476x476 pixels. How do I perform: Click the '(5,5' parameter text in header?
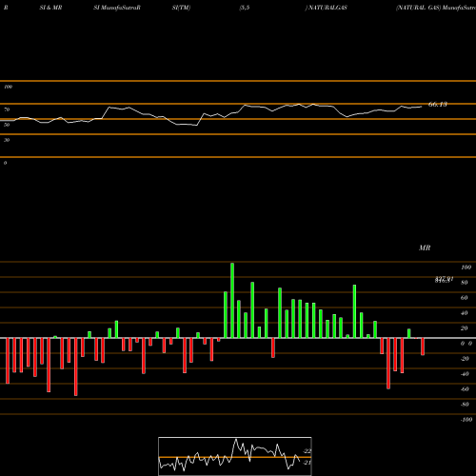pyautogui.click(x=245, y=8)
